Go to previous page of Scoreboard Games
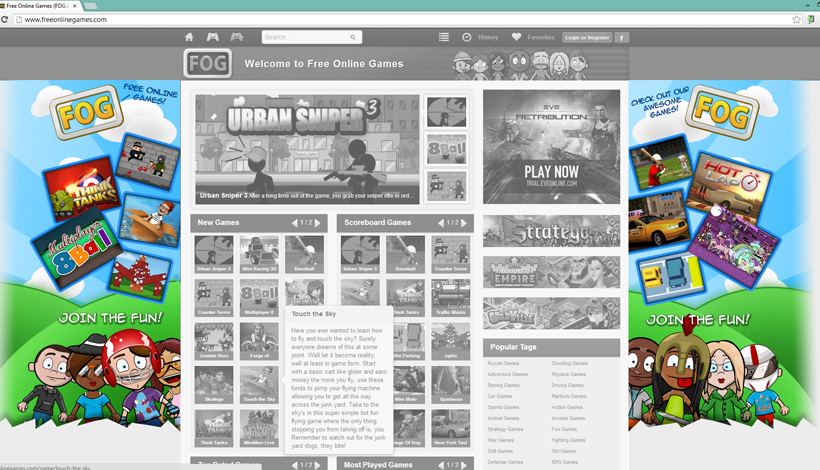Screen dimensions: 820x470 [x=441, y=223]
